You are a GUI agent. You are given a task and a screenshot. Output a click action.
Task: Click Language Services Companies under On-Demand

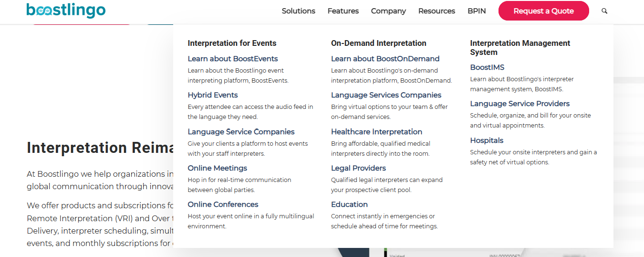point(386,95)
